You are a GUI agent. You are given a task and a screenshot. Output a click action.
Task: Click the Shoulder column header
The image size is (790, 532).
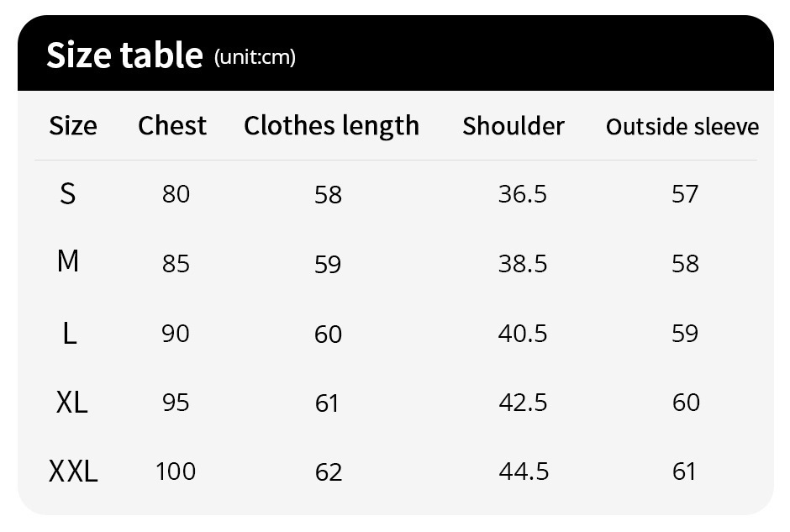513,126
